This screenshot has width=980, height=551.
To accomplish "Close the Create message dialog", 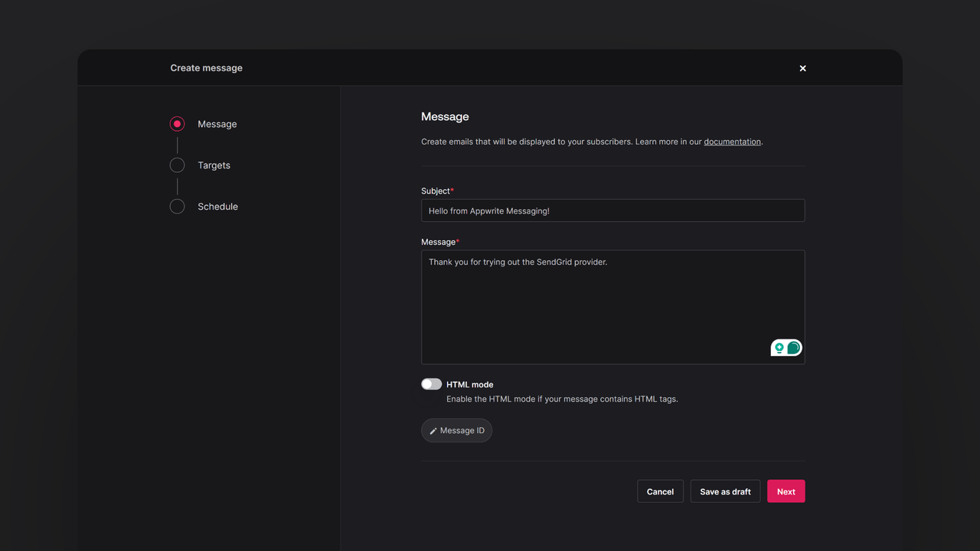I will (x=802, y=68).
